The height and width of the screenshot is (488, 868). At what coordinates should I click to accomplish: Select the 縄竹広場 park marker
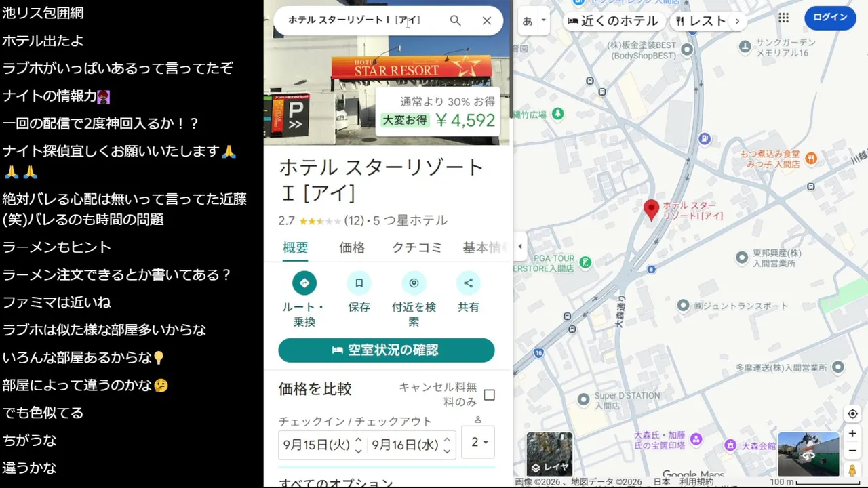pyautogui.click(x=557, y=114)
